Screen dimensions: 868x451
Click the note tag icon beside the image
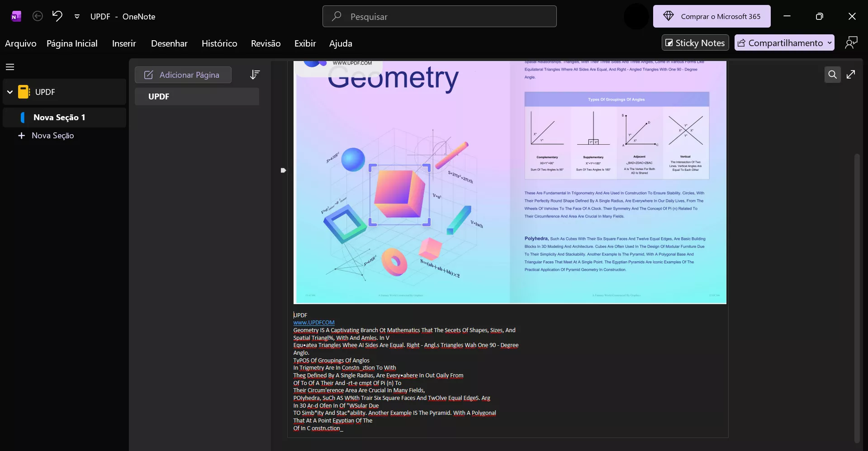click(x=284, y=170)
